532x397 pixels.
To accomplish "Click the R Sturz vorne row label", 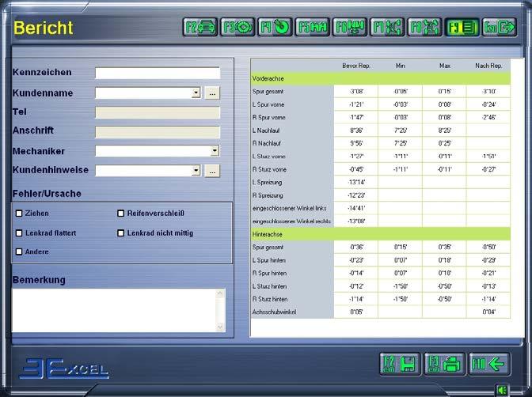I will (x=269, y=169).
